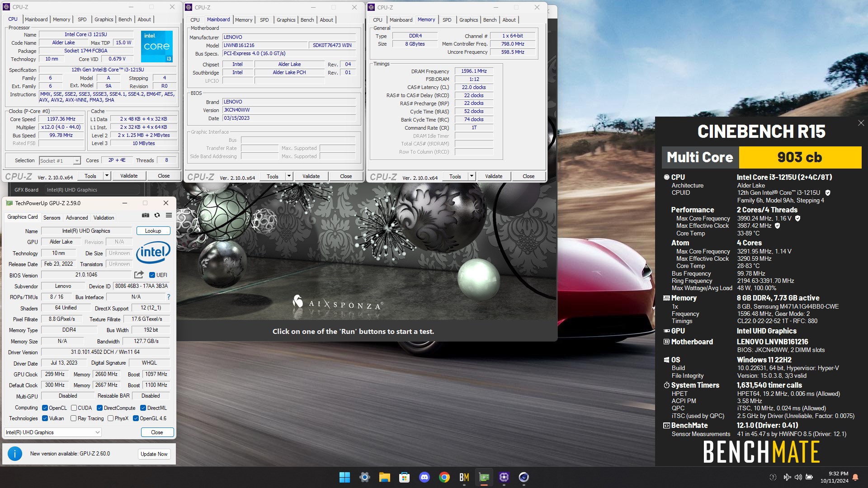Open Google Chrome from the taskbar

tap(444, 477)
